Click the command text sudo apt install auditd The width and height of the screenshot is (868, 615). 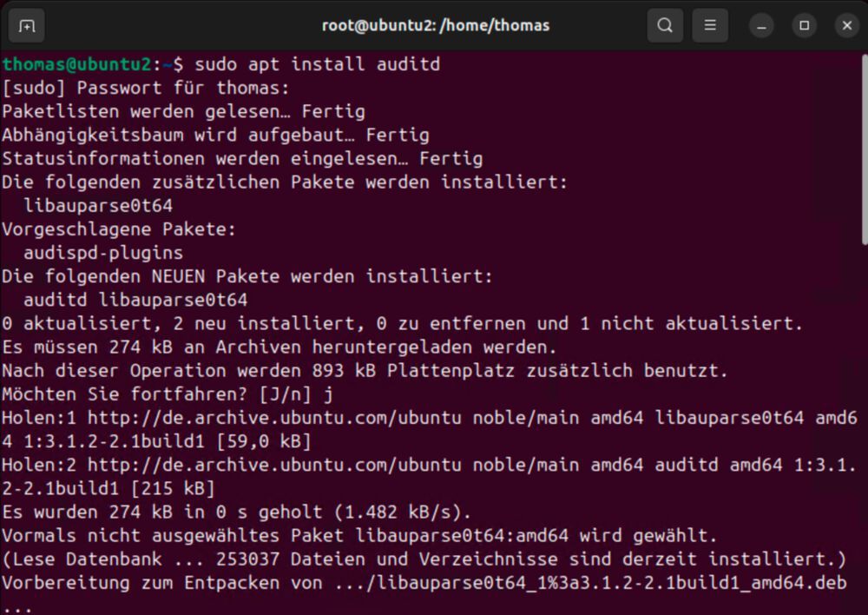(x=317, y=64)
